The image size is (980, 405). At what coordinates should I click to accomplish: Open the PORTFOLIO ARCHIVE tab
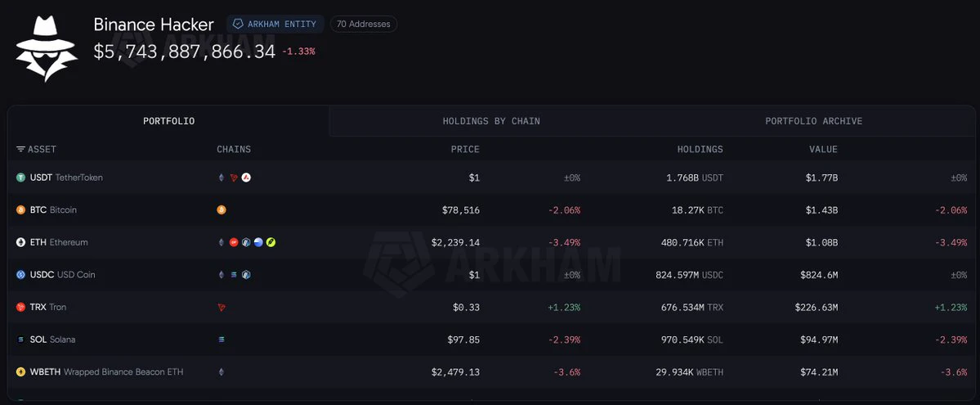(814, 121)
